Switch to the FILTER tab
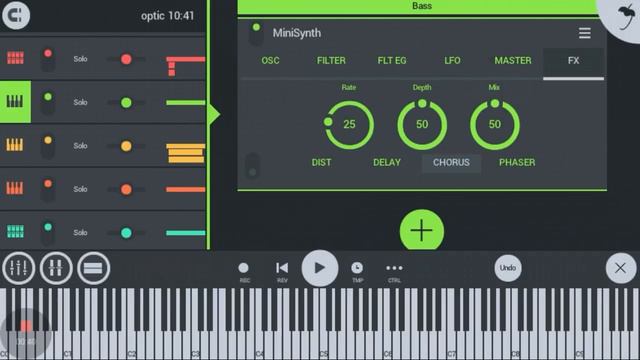 click(331, 60)
